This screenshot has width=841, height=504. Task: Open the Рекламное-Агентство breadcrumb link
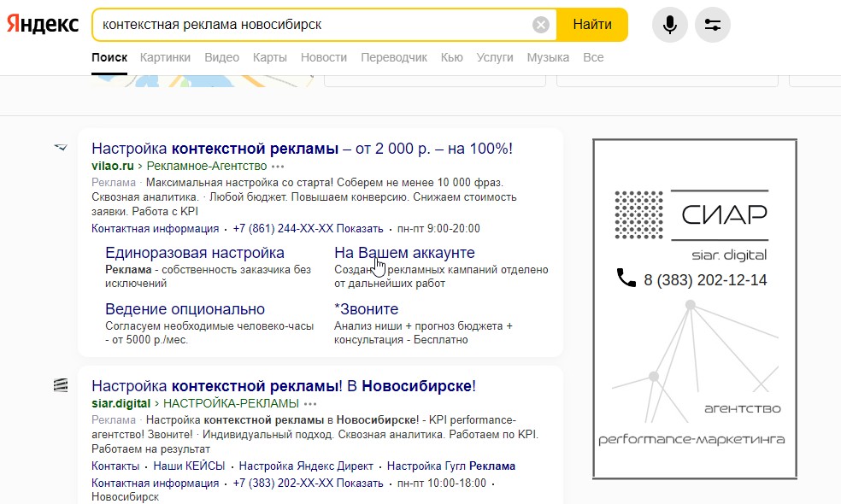point(207,167)
